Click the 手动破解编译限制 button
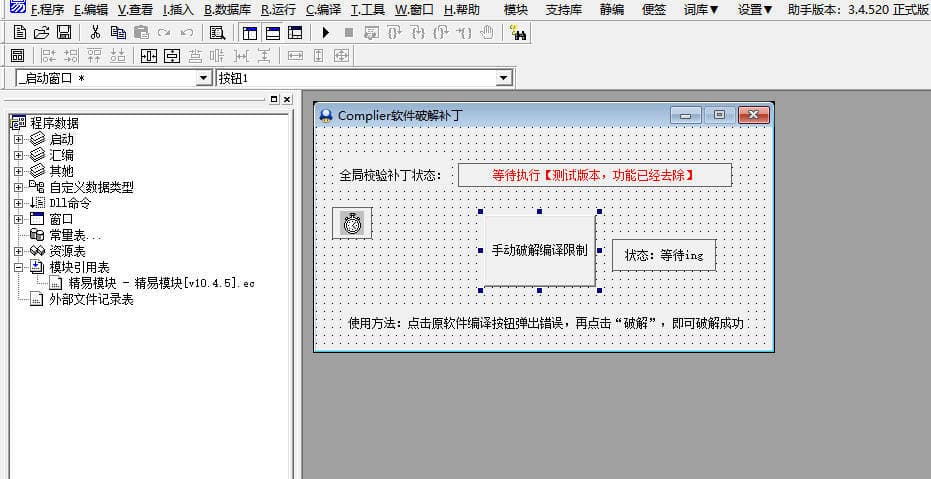Screen dimensions: 931x479 point(539,251)
